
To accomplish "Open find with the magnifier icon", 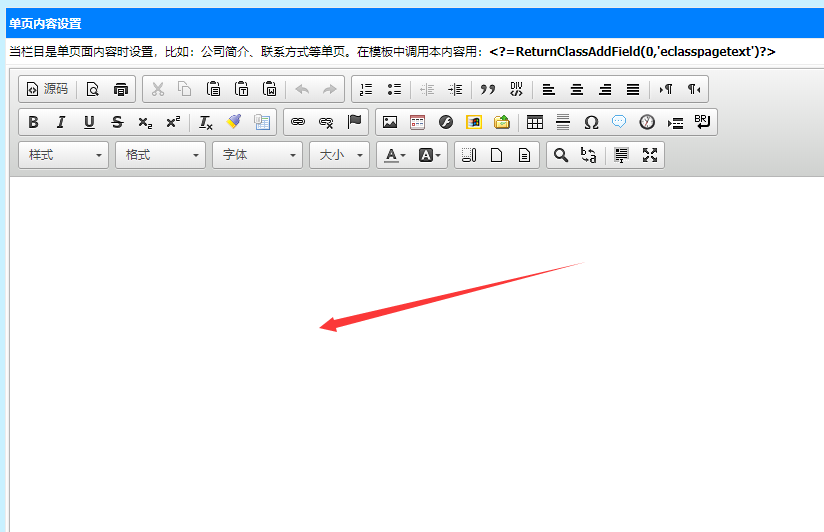I will (561, 155).
